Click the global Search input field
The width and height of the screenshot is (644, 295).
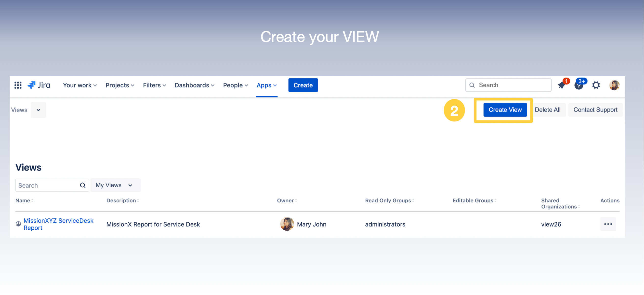(508, 85)
